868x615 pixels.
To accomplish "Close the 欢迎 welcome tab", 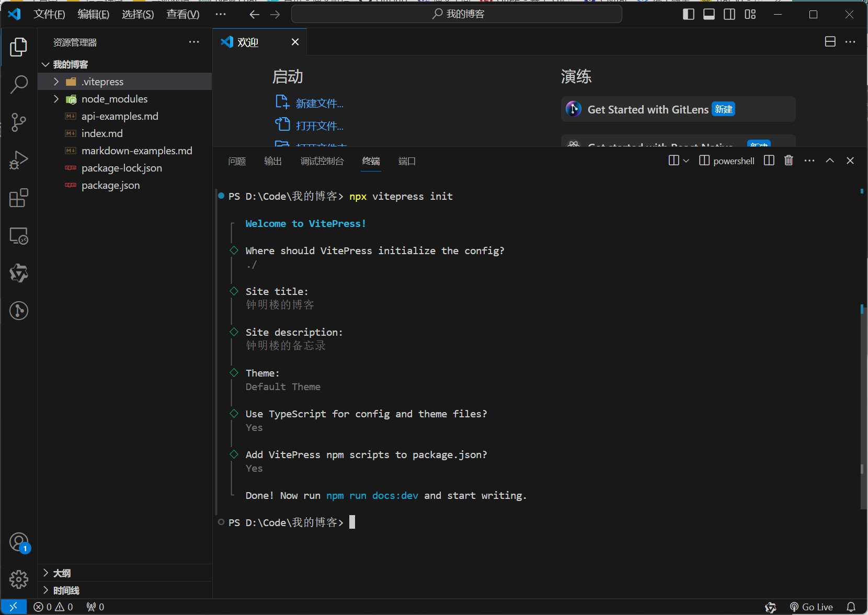I will click(295, 42).
